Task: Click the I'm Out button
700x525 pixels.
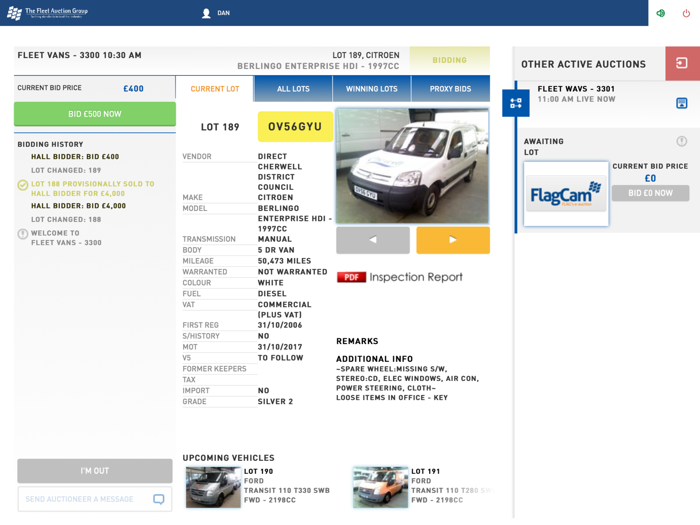Action: pos(95,471)
